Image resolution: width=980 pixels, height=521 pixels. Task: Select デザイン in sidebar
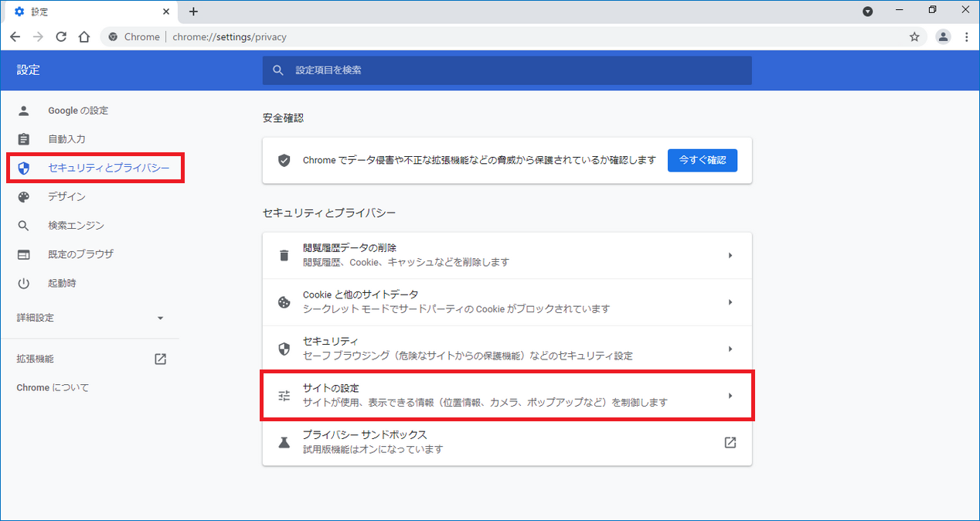pyautogui.click(x=66, y=197)
